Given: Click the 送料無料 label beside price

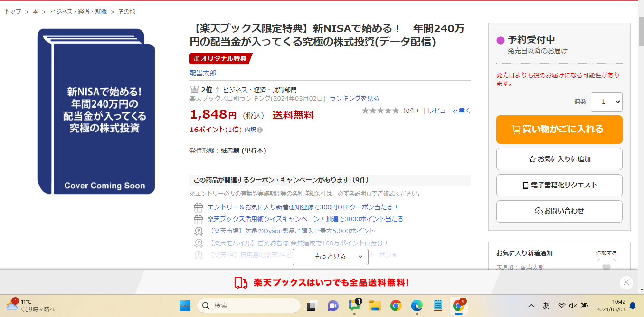Looking at the screenshot, I should point(293,115).
